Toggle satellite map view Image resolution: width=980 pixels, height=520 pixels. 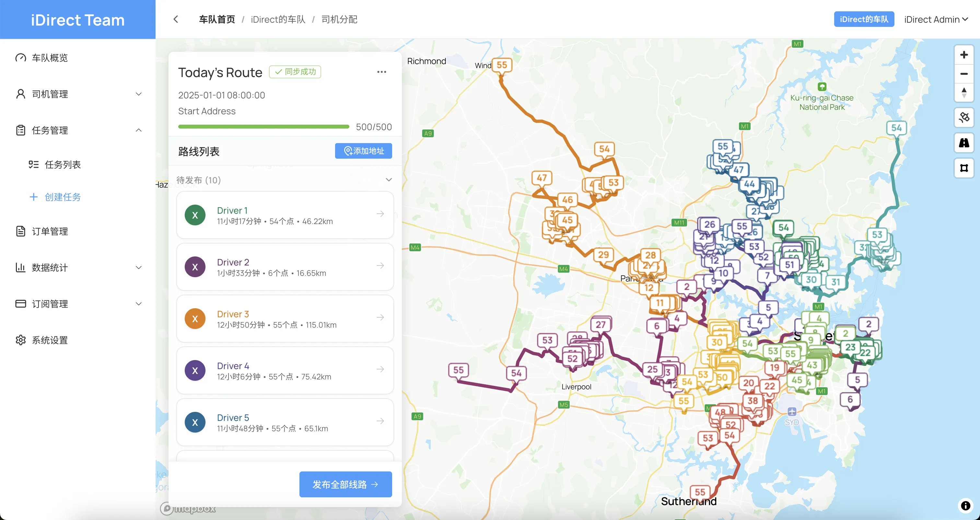[964, 118]
